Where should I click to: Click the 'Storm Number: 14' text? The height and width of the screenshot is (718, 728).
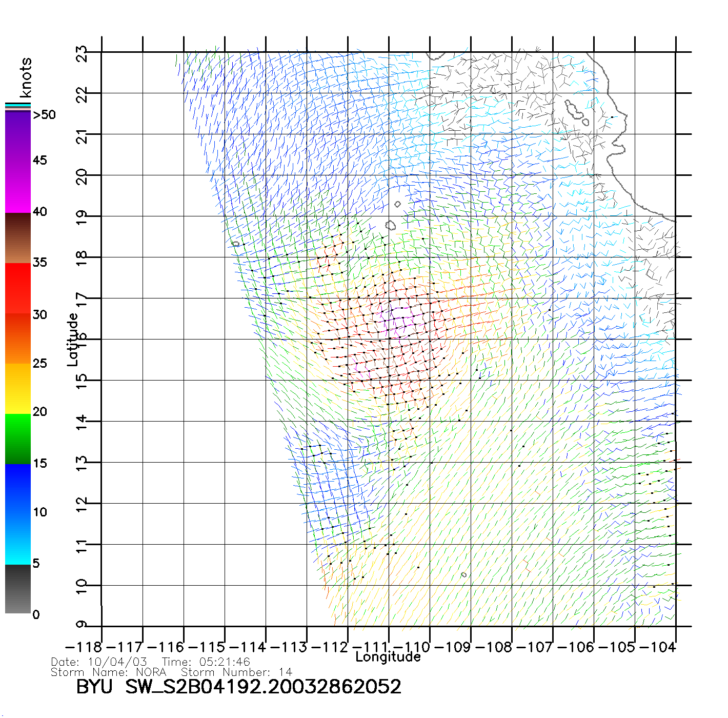236,672
